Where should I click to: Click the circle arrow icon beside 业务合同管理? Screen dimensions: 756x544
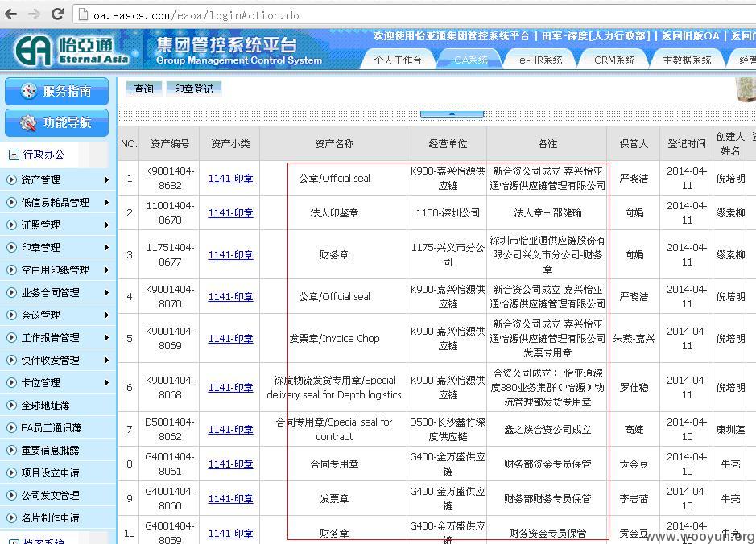(x=11, y=292)
